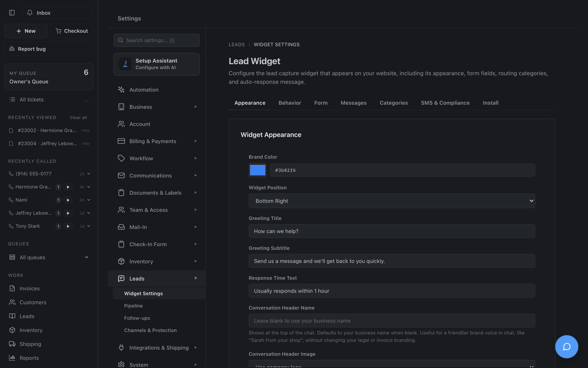Click the Integrations & Shipping plug icon
The width and height of the screenshot is (588, 368).
tap(121, 348)
